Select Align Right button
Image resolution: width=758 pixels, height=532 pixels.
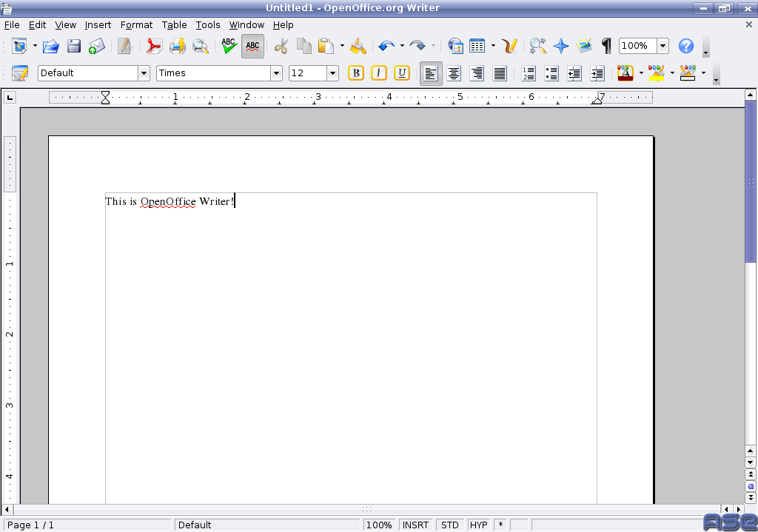tap(477, 73)
